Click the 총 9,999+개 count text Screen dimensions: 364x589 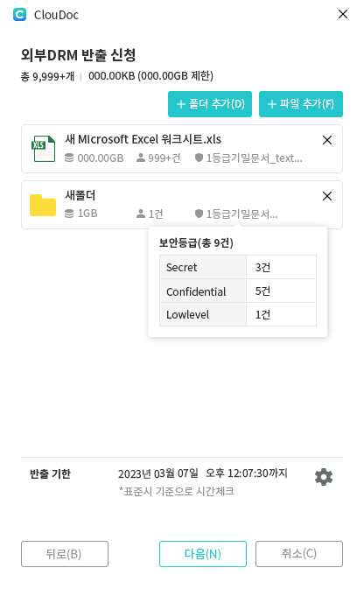[x=47, y=76]
